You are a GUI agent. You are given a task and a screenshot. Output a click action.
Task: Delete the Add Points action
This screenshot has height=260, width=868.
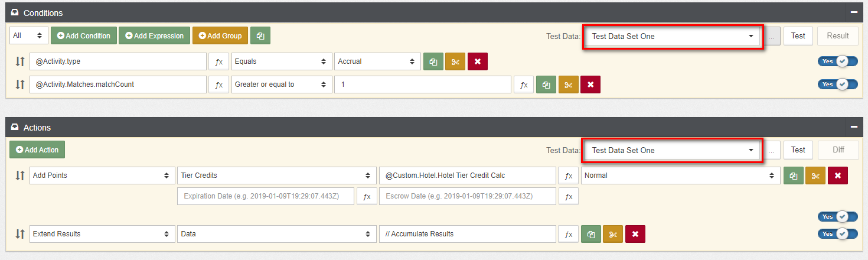pyautogui.click(x=838, y=175)
